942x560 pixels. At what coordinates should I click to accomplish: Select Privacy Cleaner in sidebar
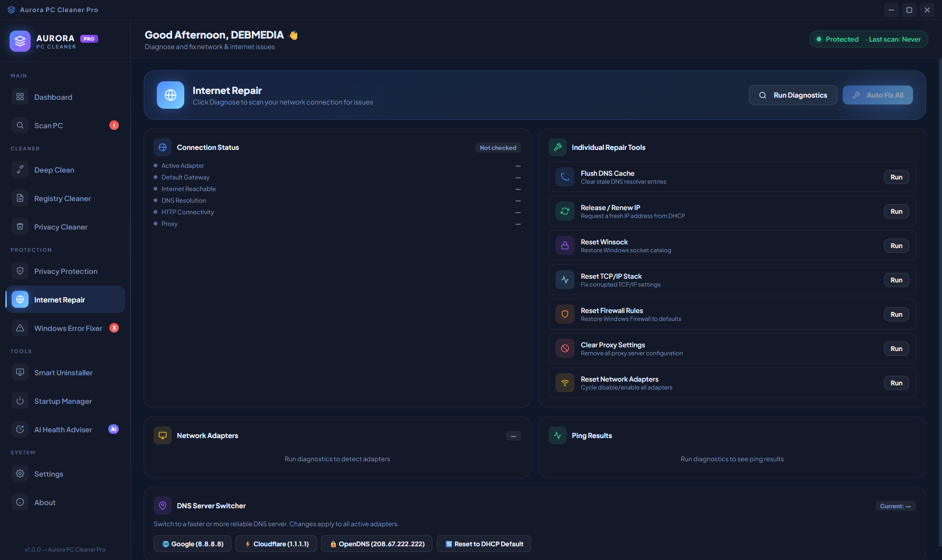[x=65, y=227]
